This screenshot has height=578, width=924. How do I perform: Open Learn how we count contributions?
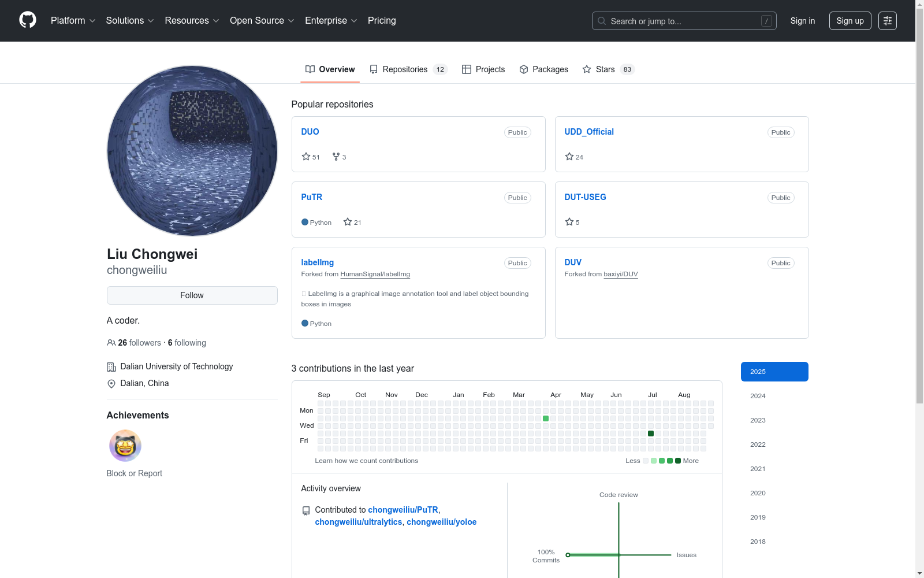click(367, 461)
